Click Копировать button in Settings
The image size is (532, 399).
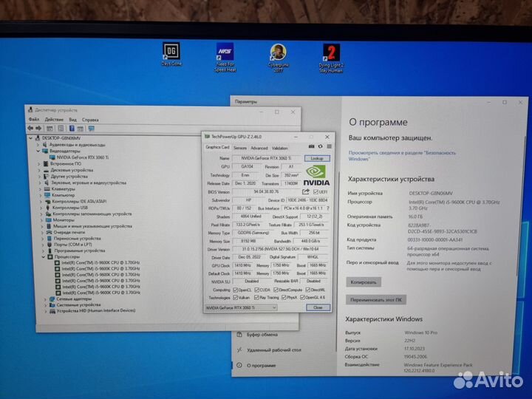pyautogui.click(x=364, y=282)
